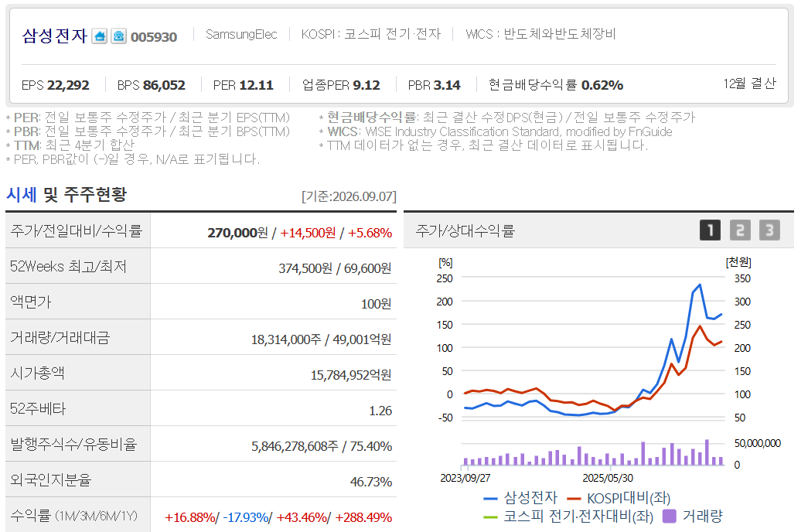Toggle the 코스피 전기·전자대비(좌) green legend
The width and height of the screenshot is (808, 532).
pos(568,516)
